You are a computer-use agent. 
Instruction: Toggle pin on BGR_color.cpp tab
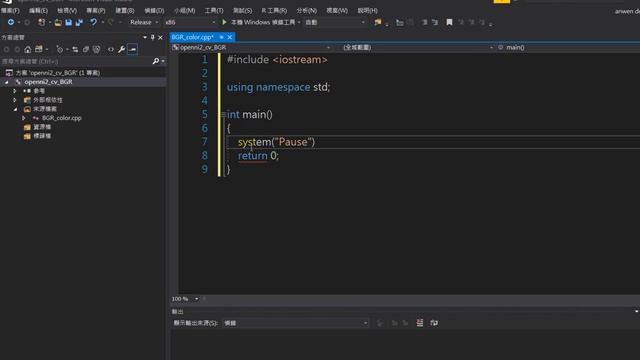[x=221, y=37]
